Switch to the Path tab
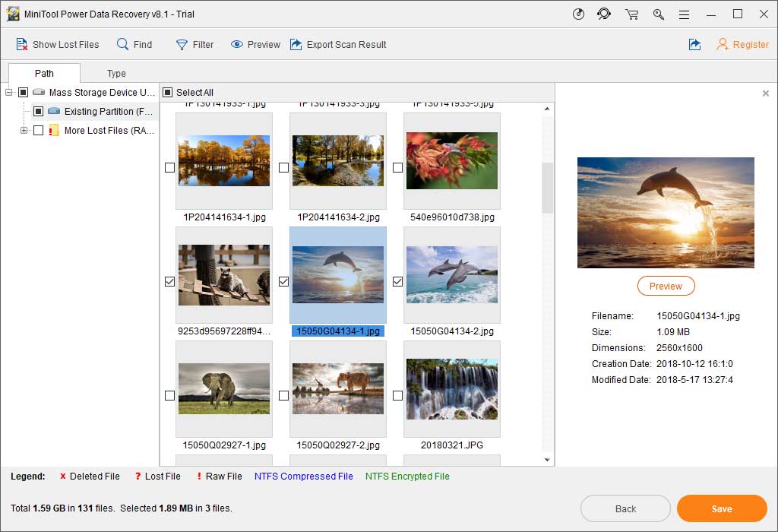This screenshot has height=532, width=778. point(44,74)
